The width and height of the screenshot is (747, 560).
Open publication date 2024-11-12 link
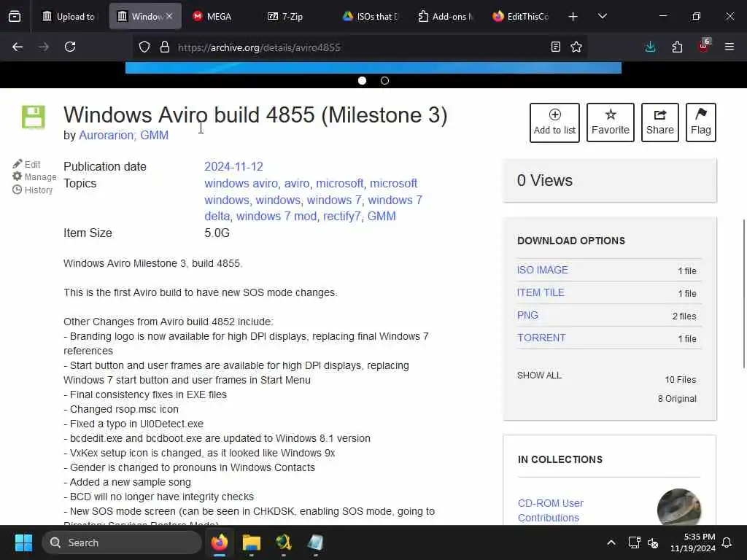tap(233, 167)
